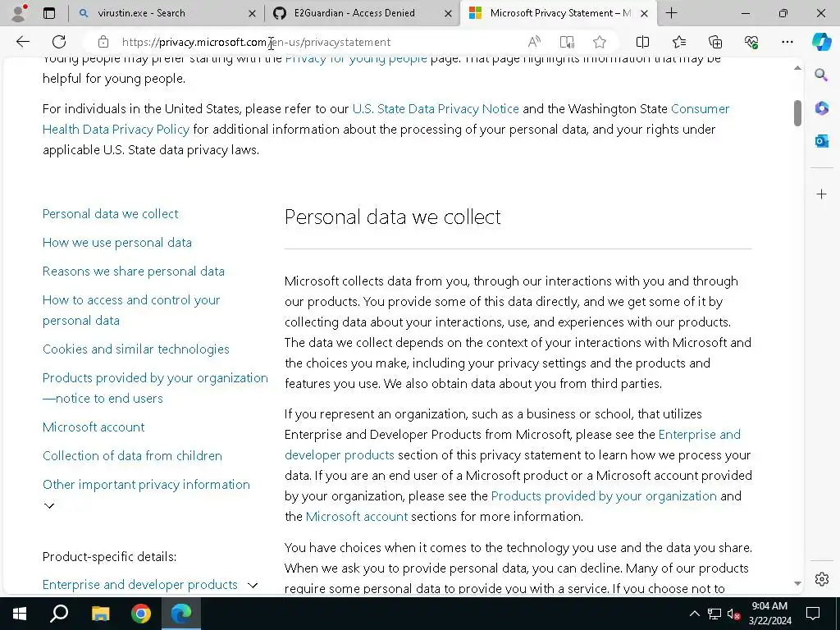Image resolution: width=840 pixels, height=630 pixels.
Task: Add a new sidebar app
Action: [821, 194]
